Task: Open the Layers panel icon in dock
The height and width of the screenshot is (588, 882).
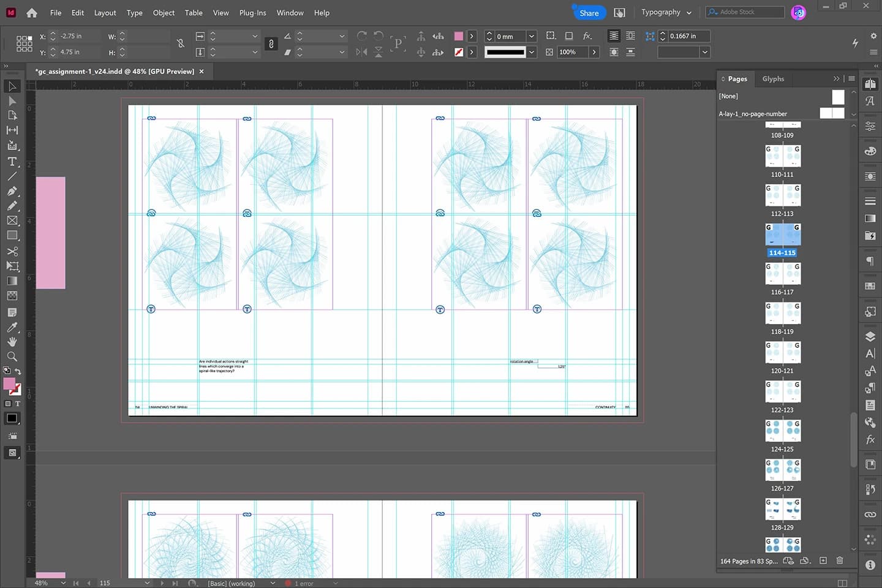Action: coord(870,336)
